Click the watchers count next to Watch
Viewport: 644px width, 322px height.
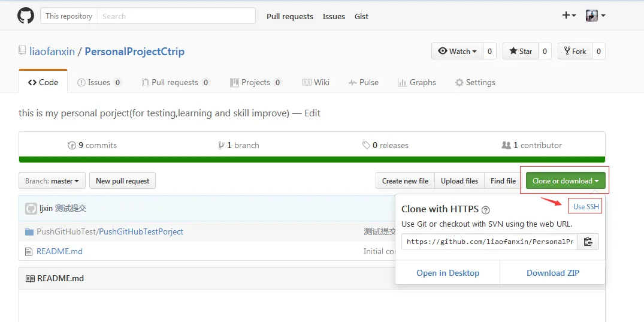click(489, 52)
